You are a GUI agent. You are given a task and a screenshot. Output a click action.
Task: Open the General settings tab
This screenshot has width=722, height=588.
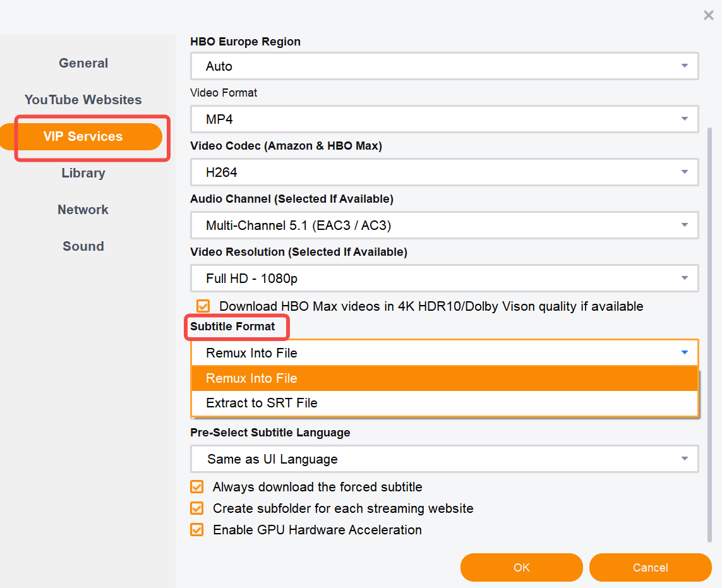click(83, 63)
